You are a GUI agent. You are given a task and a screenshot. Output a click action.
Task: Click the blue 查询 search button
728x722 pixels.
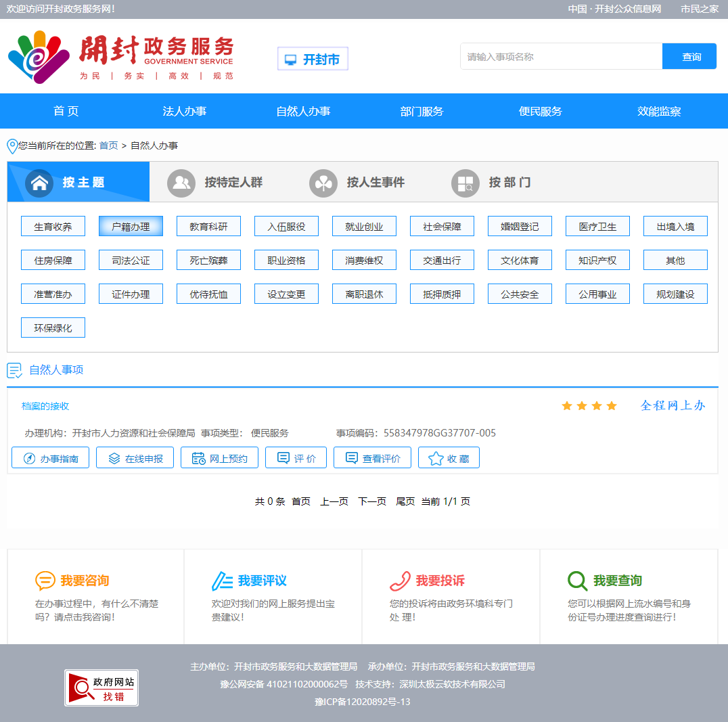[x=689, y=56]
